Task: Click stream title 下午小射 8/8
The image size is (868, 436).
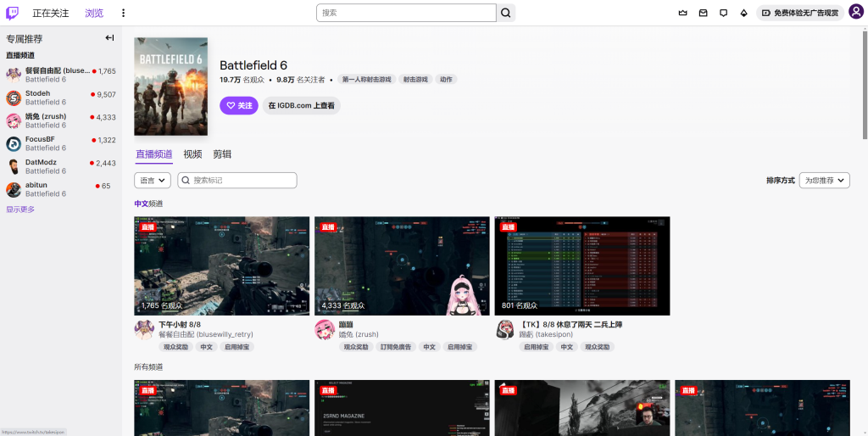Action: click(x=180, y=325)
